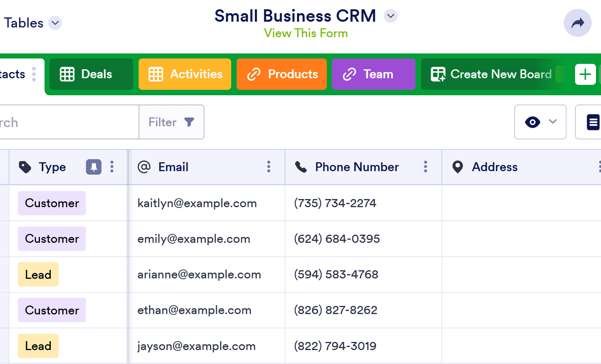Click the share arrow button
The width and height of the screenshot is (601, 364).
(577, 23)
